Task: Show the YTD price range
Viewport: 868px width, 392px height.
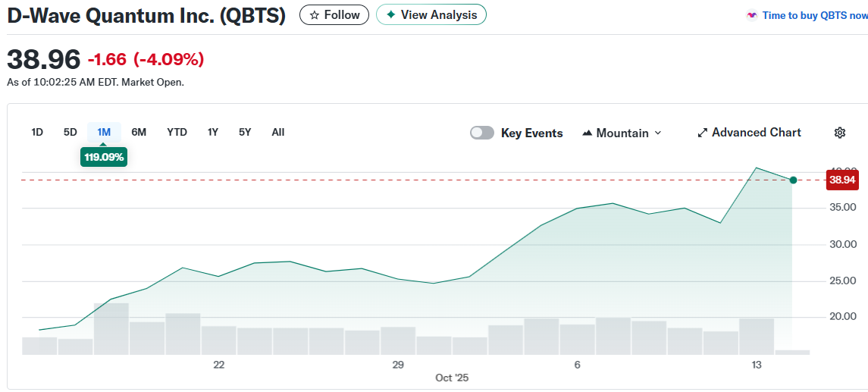Action: [x=177, y=132]
